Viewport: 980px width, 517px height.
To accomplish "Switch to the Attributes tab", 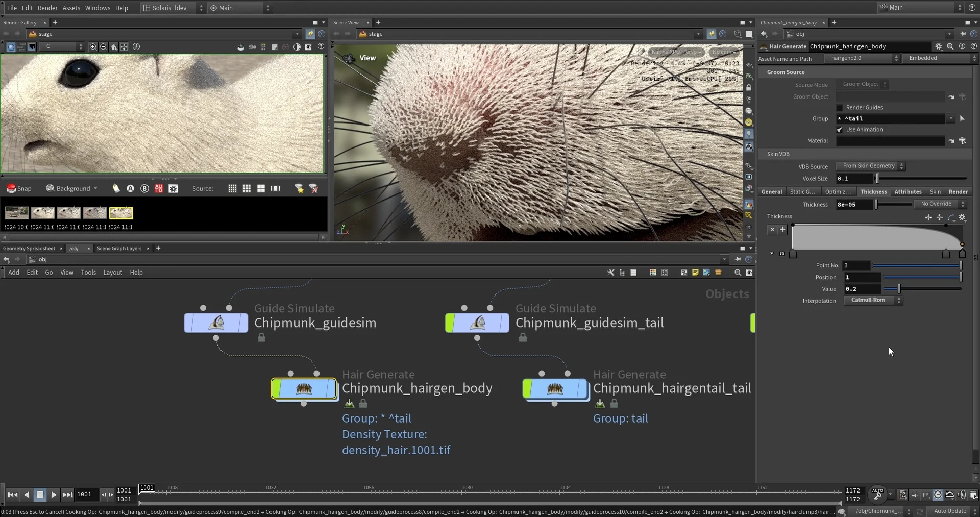I will coord(908,191).
